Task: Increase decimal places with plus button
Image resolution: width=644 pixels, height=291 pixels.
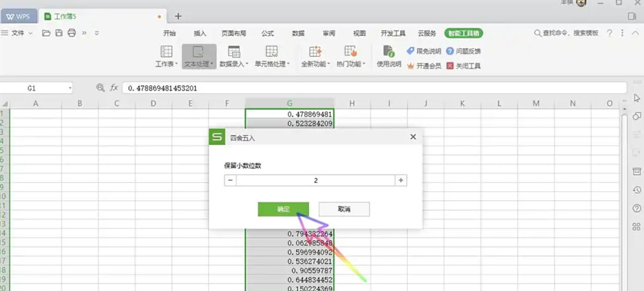Action: (x=401, y=180)
